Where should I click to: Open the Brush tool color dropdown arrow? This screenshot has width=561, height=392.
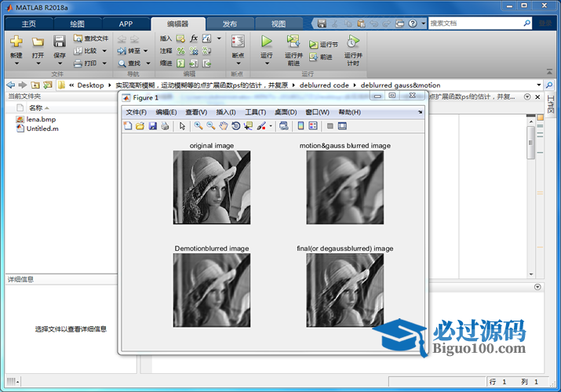(271, 125)
